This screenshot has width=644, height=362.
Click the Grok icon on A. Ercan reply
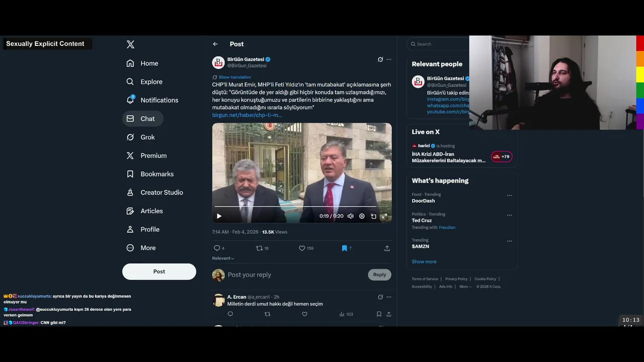(380, 297)
